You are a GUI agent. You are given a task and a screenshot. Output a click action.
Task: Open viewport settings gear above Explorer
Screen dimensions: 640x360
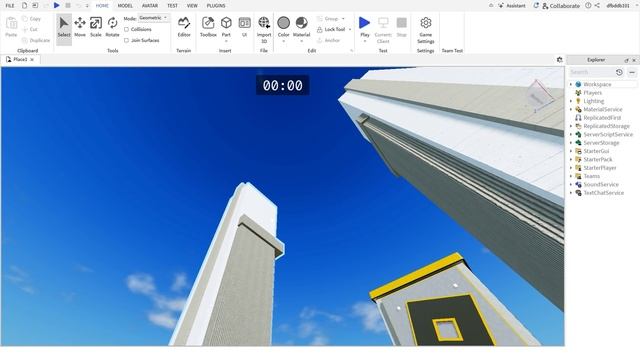click(560, 60)
